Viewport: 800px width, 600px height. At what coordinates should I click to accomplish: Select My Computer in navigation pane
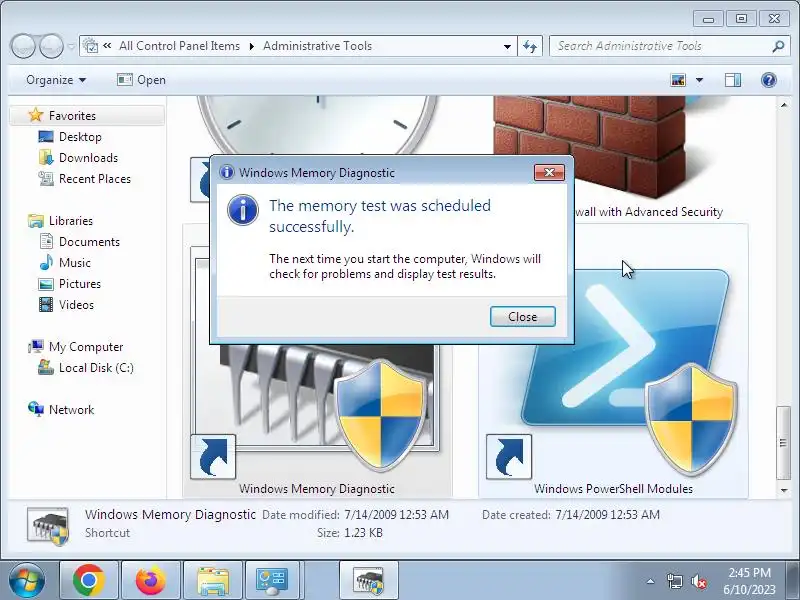tap(86, 346)
